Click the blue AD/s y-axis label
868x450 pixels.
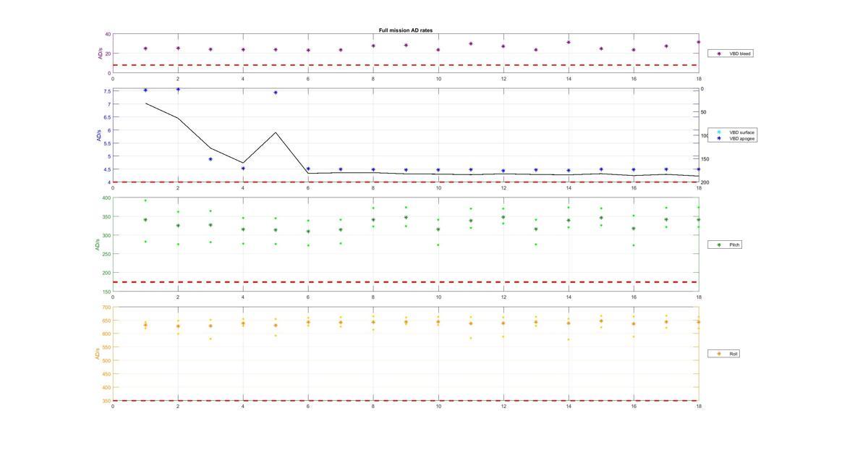(98, 136)
